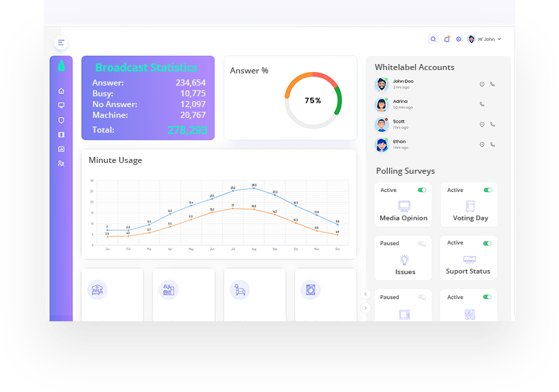This screenshot has height=392, width=559.
Task: Enable the paused Issues survey toggle
Action: coord(422,244)
